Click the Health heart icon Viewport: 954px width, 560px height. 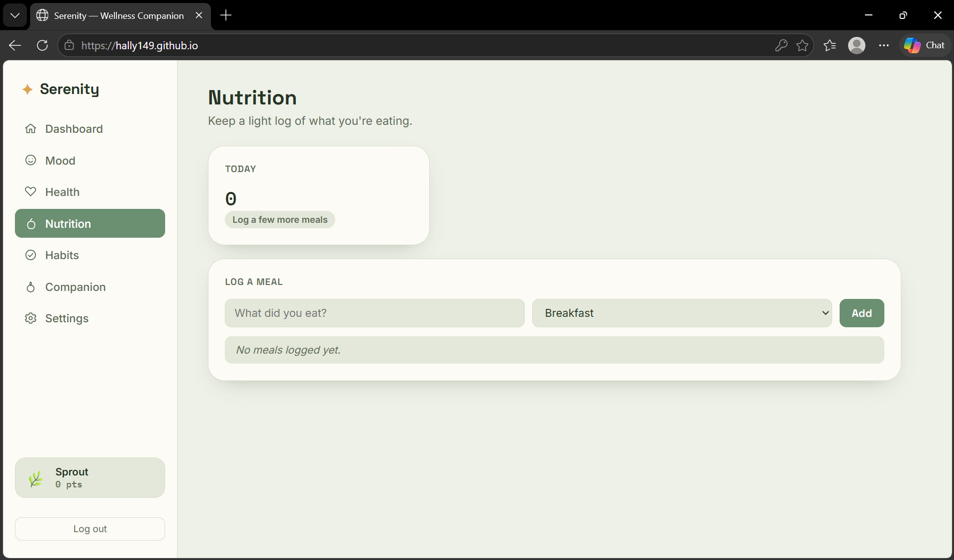(x=31, y=191)
